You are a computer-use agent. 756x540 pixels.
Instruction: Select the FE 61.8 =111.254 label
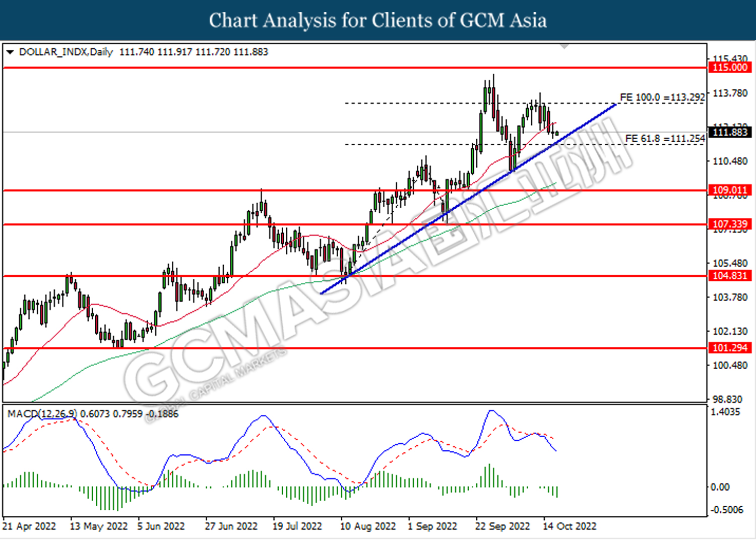click(x=665, y=139)
